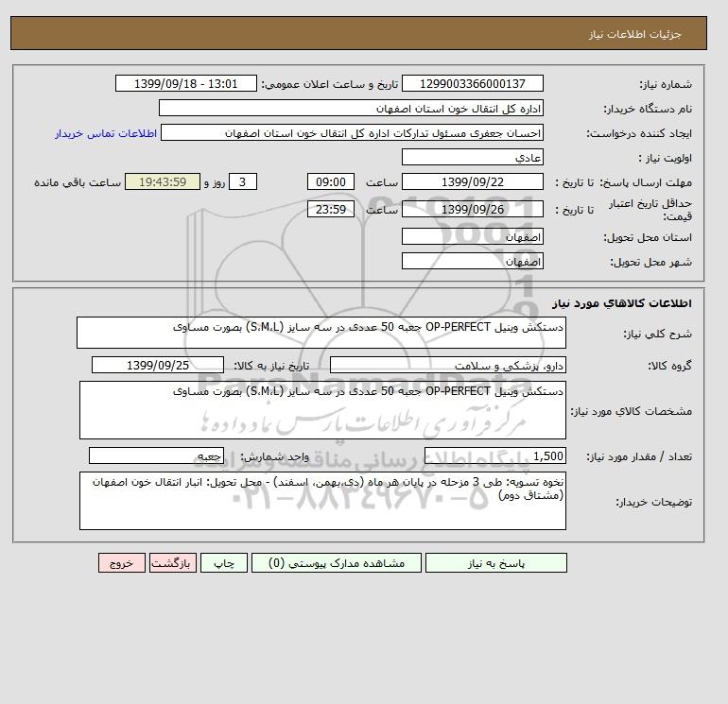Click the delivery province field اصفهان
This screenshot has height=704, width=728.
472,236
